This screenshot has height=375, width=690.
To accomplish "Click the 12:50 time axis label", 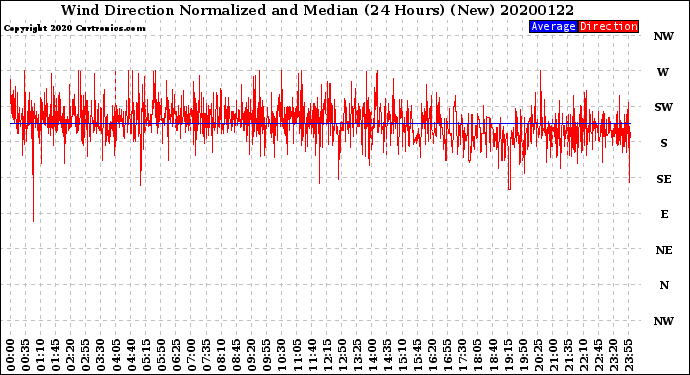I will [x=342, y=355].
